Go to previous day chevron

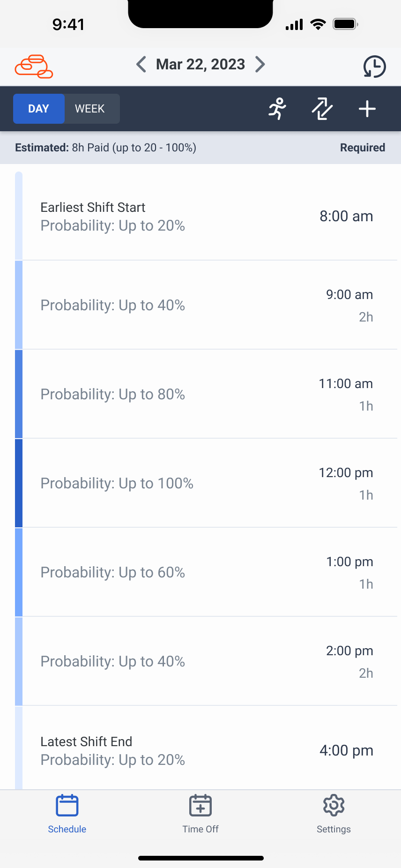pos(141,64)
